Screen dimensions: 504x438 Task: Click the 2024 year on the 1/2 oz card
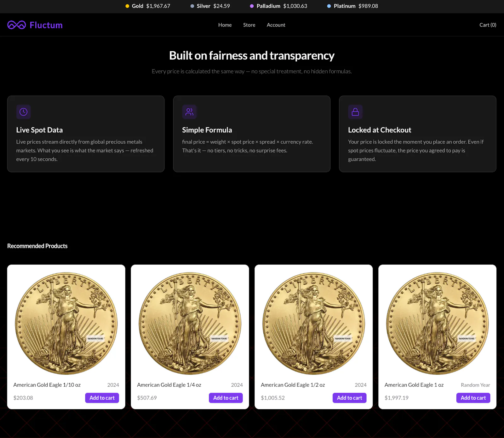(x=361, y=385)
